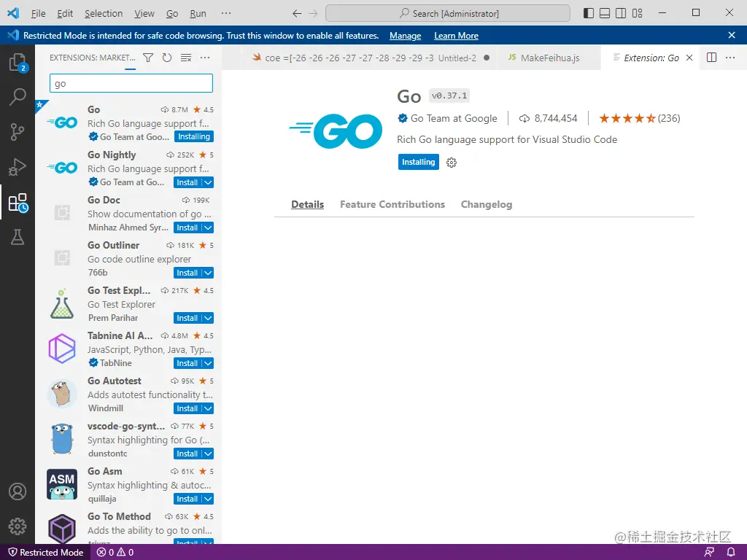747x560 pixels.
Task: Open notifications bell in status bar
Action: coord(731,552)
